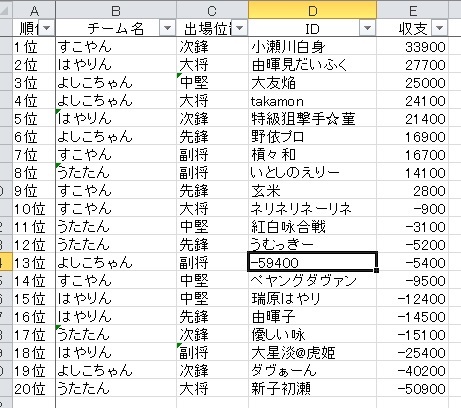Select the cell containing takamon
The image size is (461, 408).
(312, 101)
